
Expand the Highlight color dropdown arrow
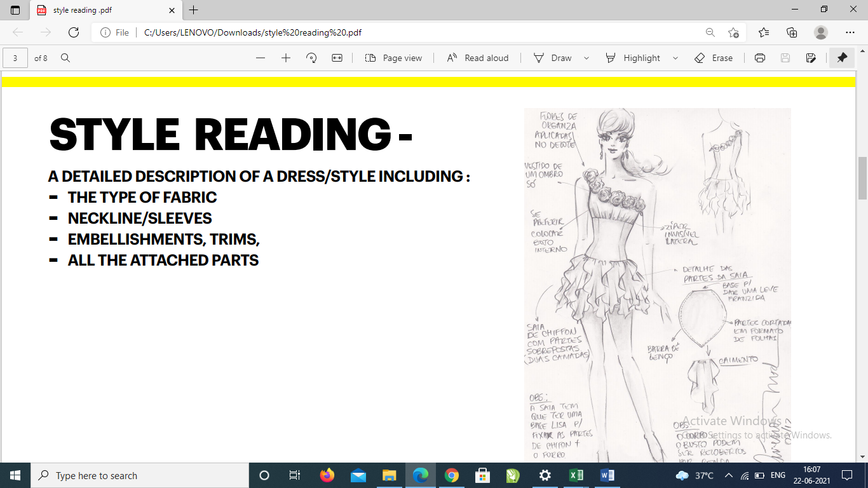[675, 58]
